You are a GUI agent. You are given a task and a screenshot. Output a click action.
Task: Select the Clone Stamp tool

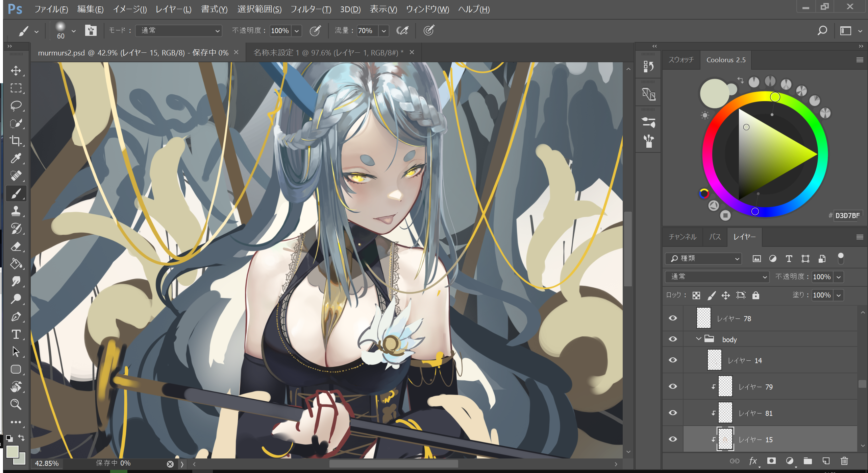coord(16,211)
